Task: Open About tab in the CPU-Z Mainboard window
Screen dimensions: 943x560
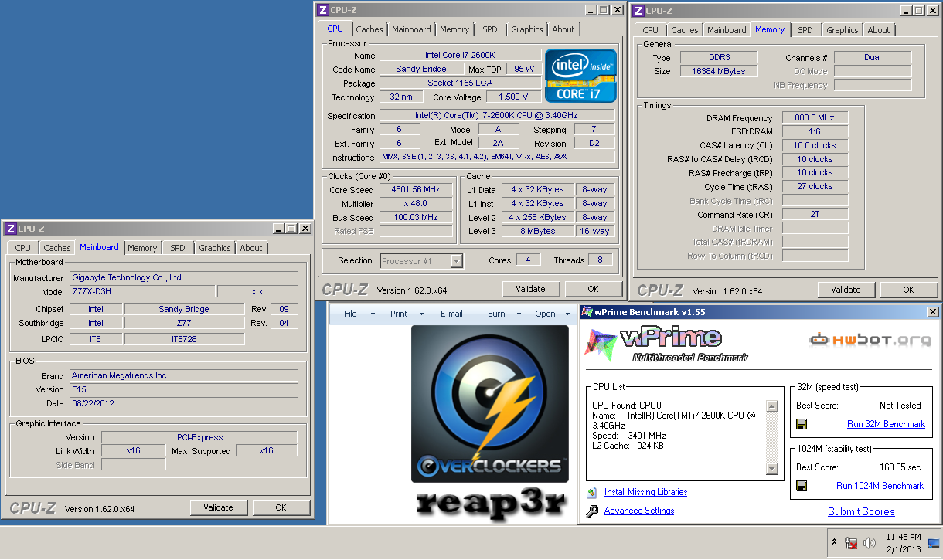Action: click(251, 248)
